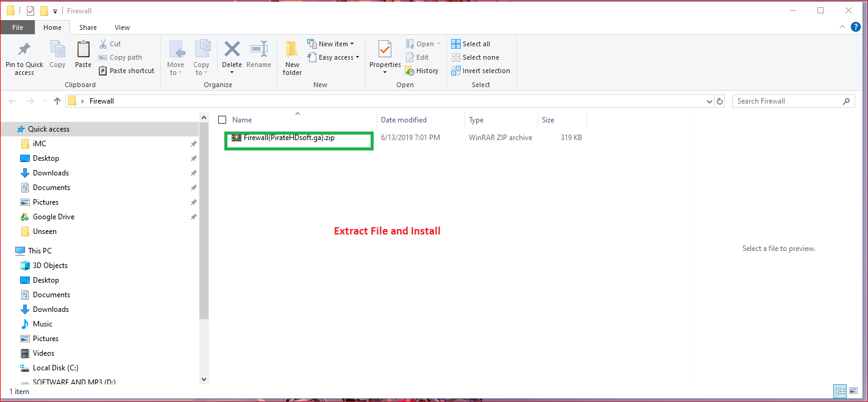Open the Copy to dropdown
This screenshot has height=402, width=868.
(201, 58)
